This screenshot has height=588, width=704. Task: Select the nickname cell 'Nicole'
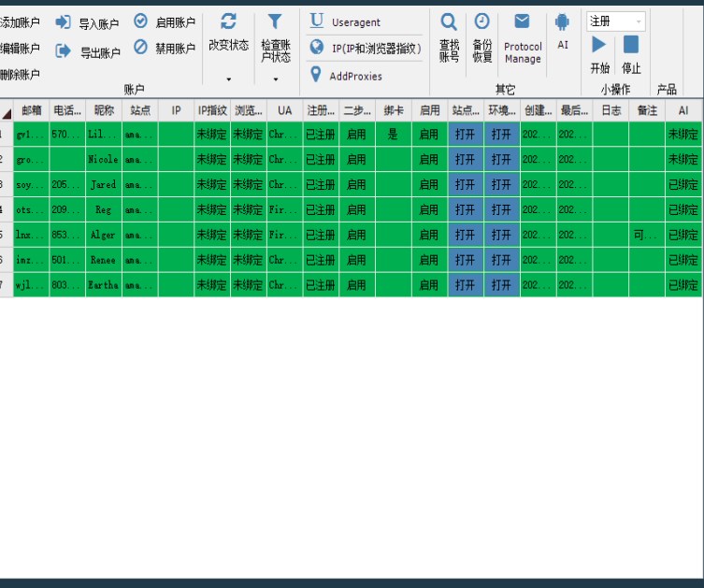[104, 159]
